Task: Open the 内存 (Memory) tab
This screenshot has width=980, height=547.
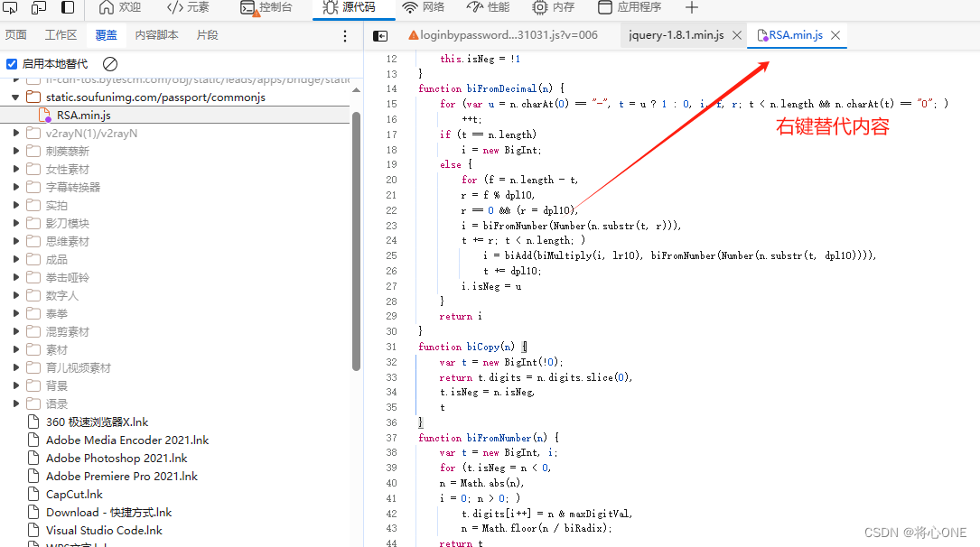Action: [x=553, y=7]
